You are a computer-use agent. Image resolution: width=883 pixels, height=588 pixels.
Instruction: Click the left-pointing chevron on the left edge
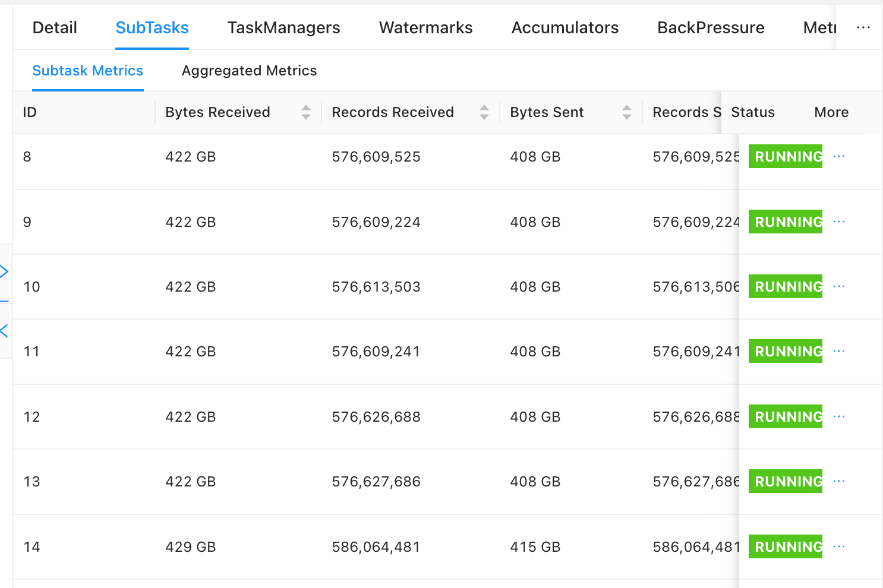coord(4,330)
